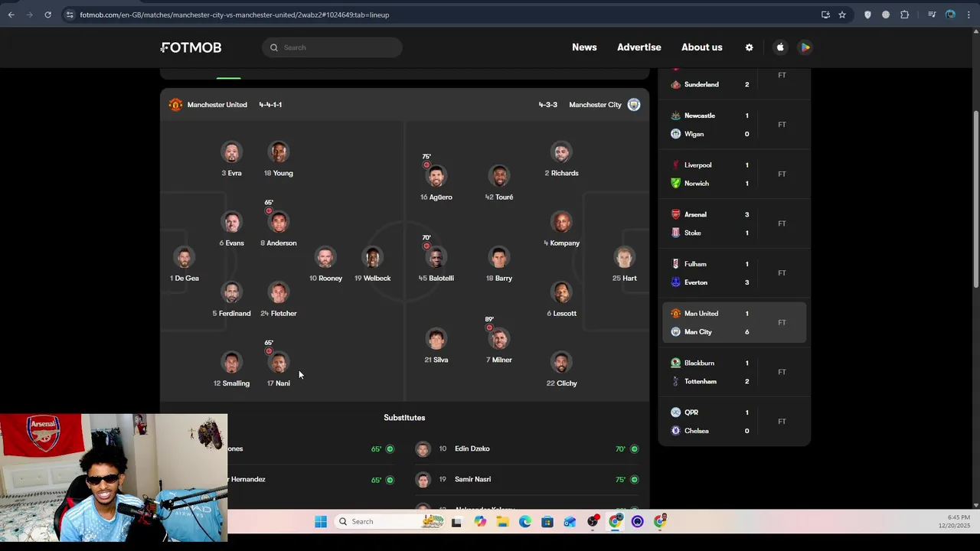Select substitute Samir Nasri
980x551 pixels.
pos(528,480)
